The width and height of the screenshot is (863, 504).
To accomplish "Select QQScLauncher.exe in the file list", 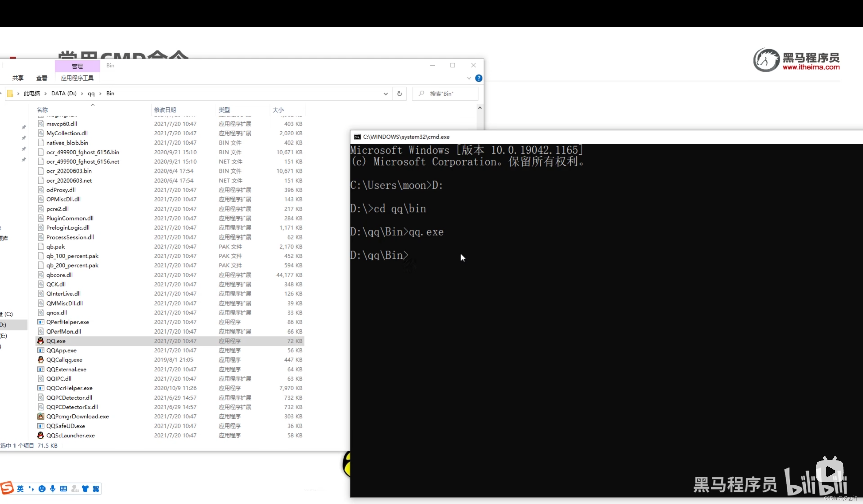I will (70, 435).
